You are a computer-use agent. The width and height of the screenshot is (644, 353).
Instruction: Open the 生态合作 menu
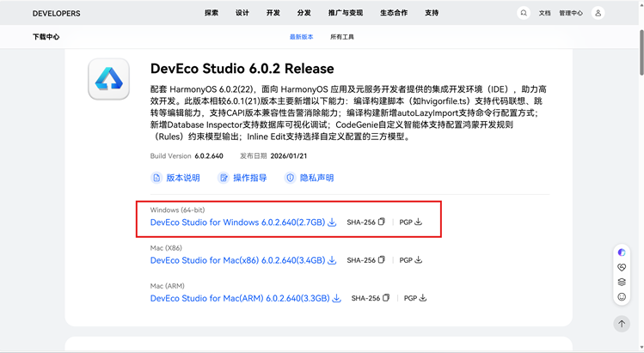pos(394,13)
